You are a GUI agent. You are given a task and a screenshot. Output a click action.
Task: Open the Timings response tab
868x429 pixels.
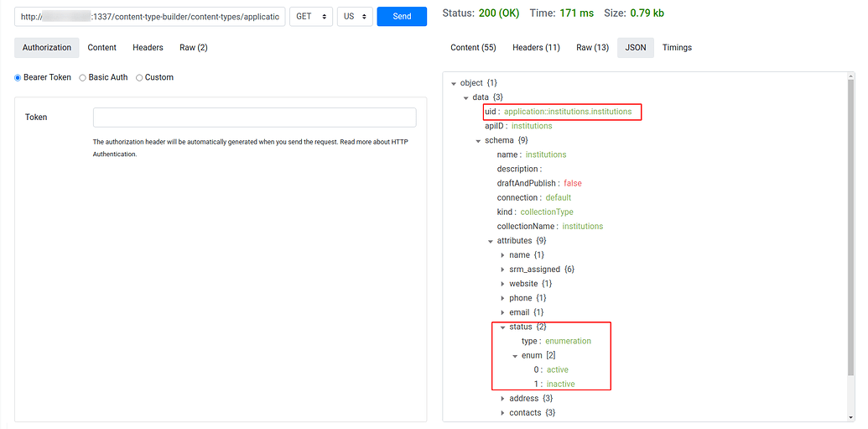[x=677, y=48]
